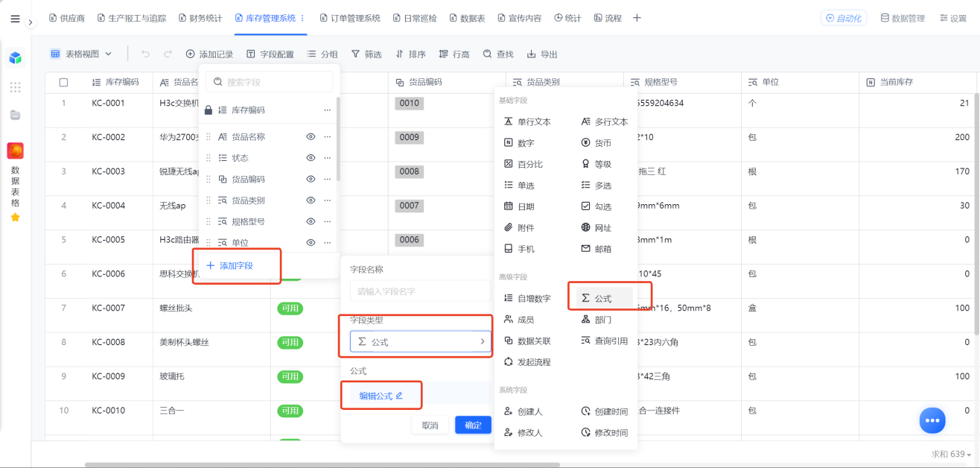Image resolution: width=980 pixels, height=468 pixels.
Task: Cancel the new field with 取消
Action: [430, 425]
